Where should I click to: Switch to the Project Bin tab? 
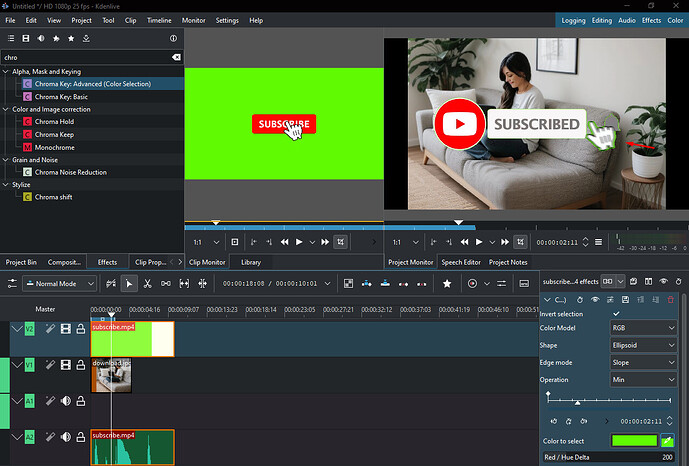pos(21,262)
